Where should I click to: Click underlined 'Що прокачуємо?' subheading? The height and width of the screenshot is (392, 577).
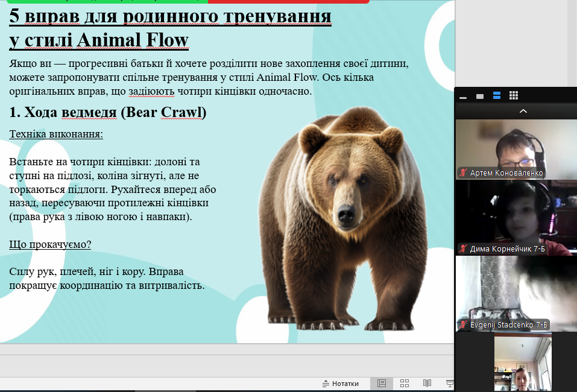click(x=50, y=244)
